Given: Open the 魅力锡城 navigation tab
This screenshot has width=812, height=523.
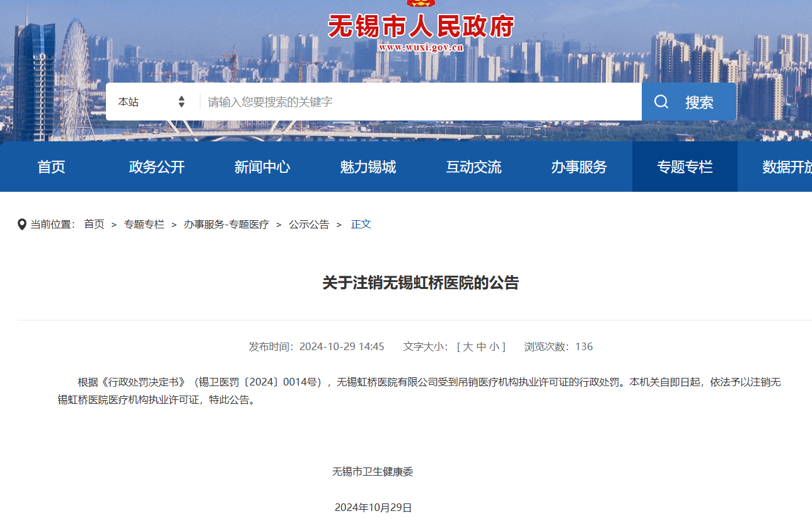Looking at the screenshot, I should [368, 167].
